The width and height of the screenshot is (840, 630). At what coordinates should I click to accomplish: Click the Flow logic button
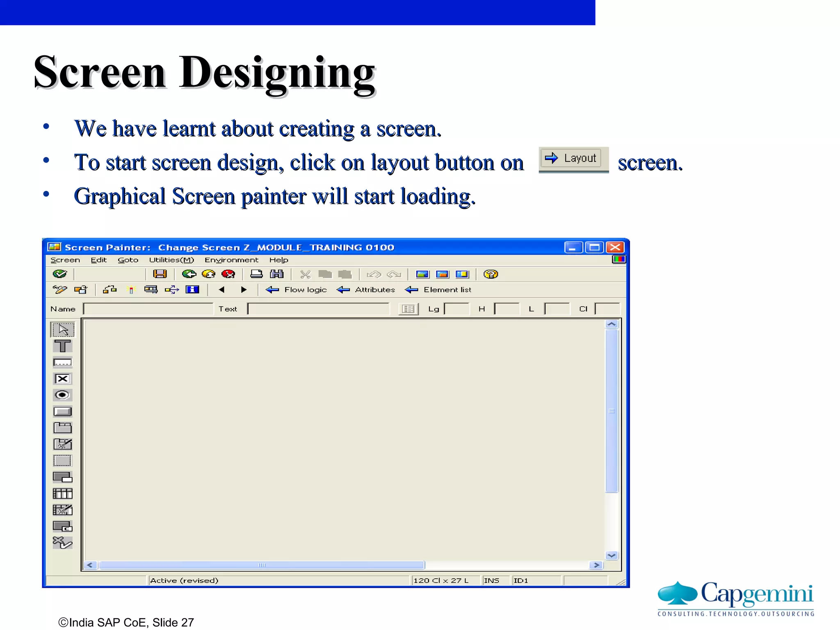click(296, 290)
